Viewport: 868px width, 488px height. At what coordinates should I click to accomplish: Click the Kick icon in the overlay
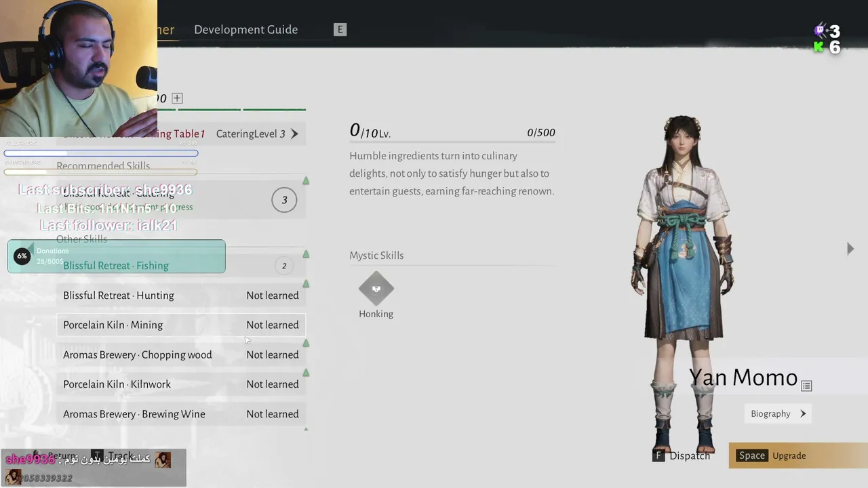tap(819, 47)
